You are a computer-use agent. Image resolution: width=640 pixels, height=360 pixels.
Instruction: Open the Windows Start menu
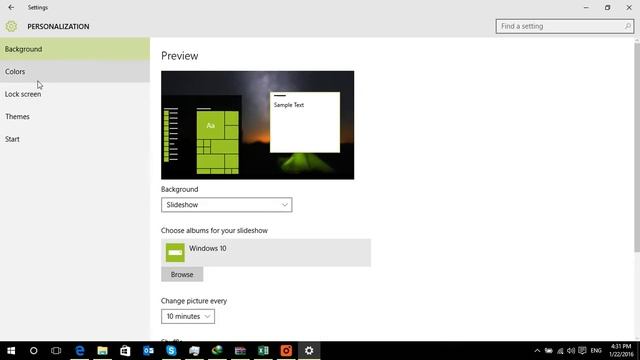11,351
